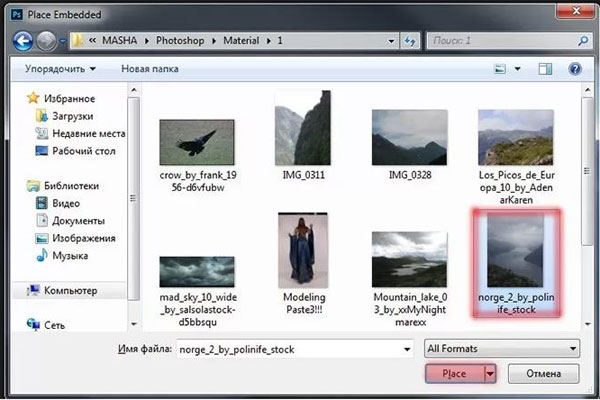Click the Библиотеки icon

(x=33, y=186)
